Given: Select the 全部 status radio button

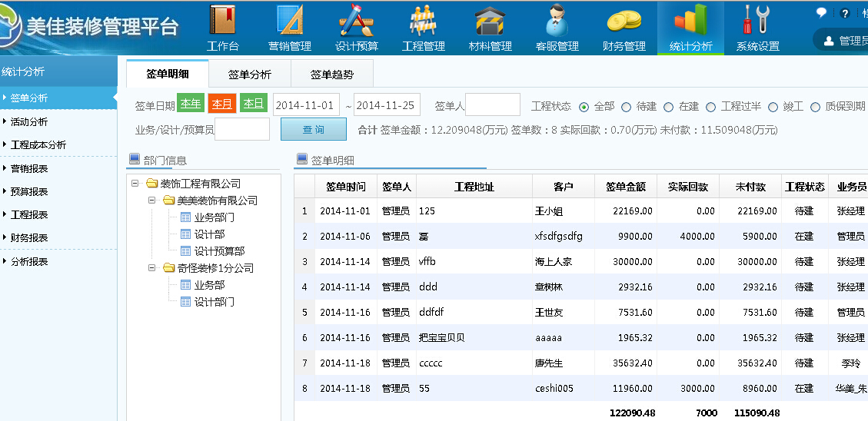Looking at the screenshot, I should click(584, 107).
